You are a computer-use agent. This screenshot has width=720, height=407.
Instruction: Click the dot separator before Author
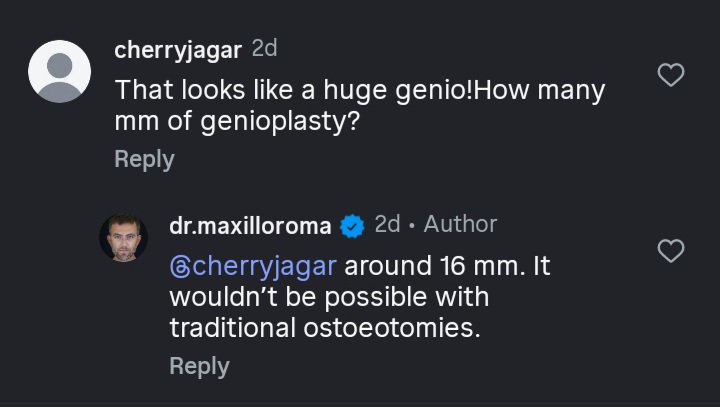pos(412,226)
